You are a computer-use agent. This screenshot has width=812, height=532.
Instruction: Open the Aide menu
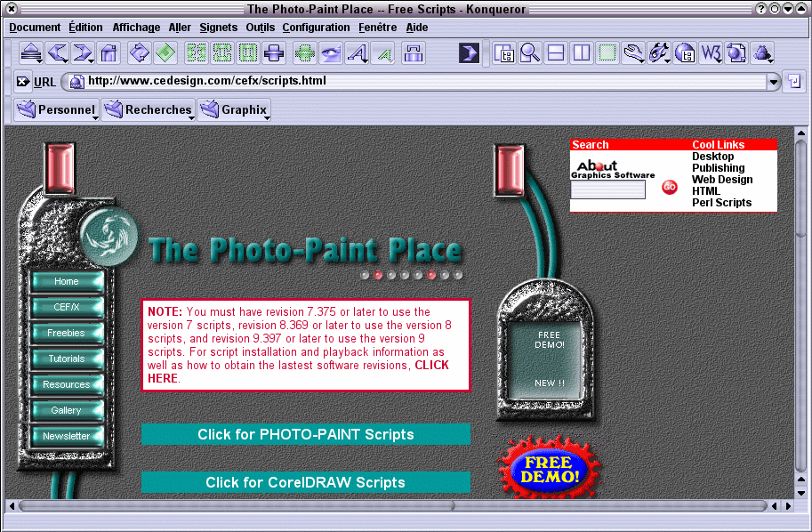pos(417,28)
